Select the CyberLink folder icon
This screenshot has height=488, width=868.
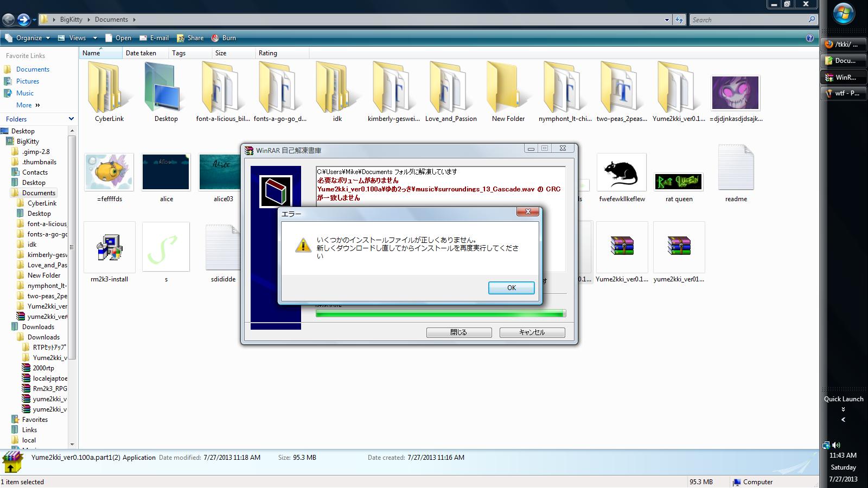coord(109,86)
